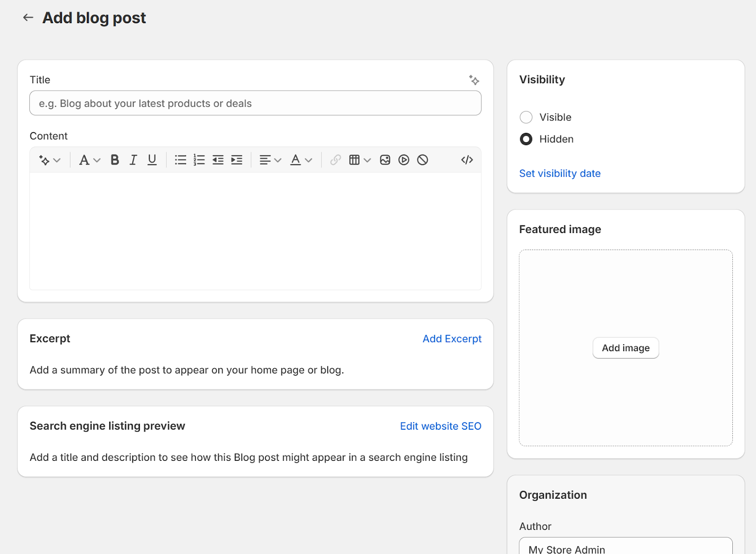
Task: Apply underline formatting in the content editor
Action: point(152,160)
